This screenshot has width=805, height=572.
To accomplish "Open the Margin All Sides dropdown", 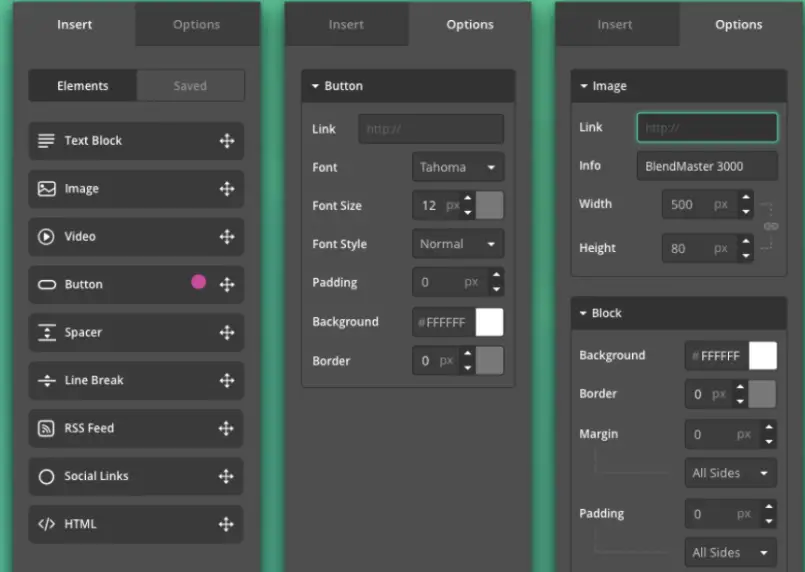I will point(731,473).
